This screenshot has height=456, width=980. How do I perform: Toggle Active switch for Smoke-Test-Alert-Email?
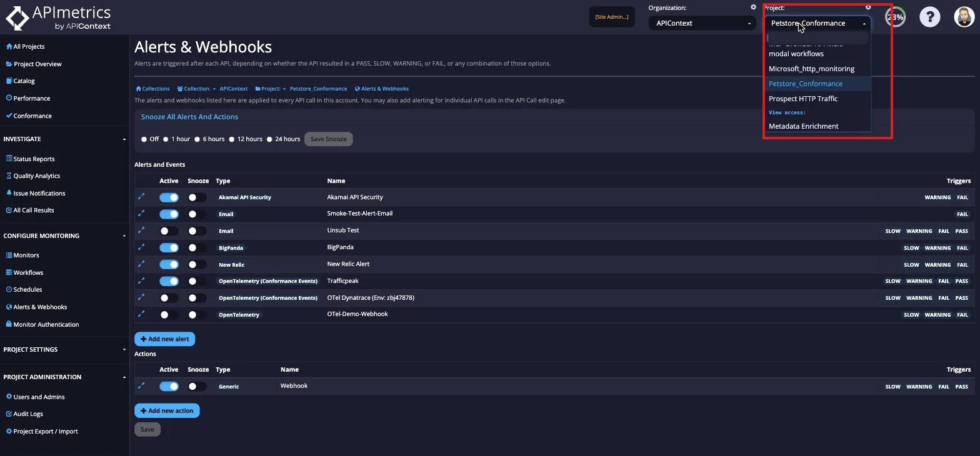coord(169,214)
